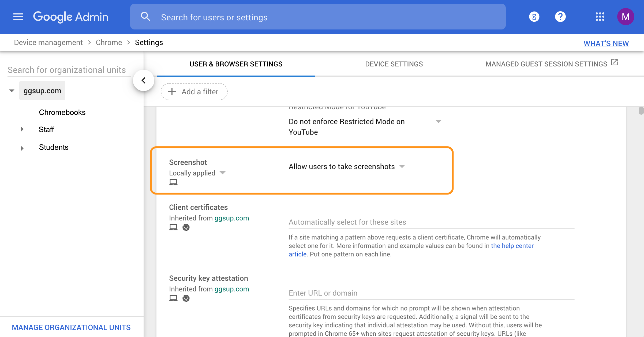
Task: Open the Google apps grid
Action: click(600, 17)
